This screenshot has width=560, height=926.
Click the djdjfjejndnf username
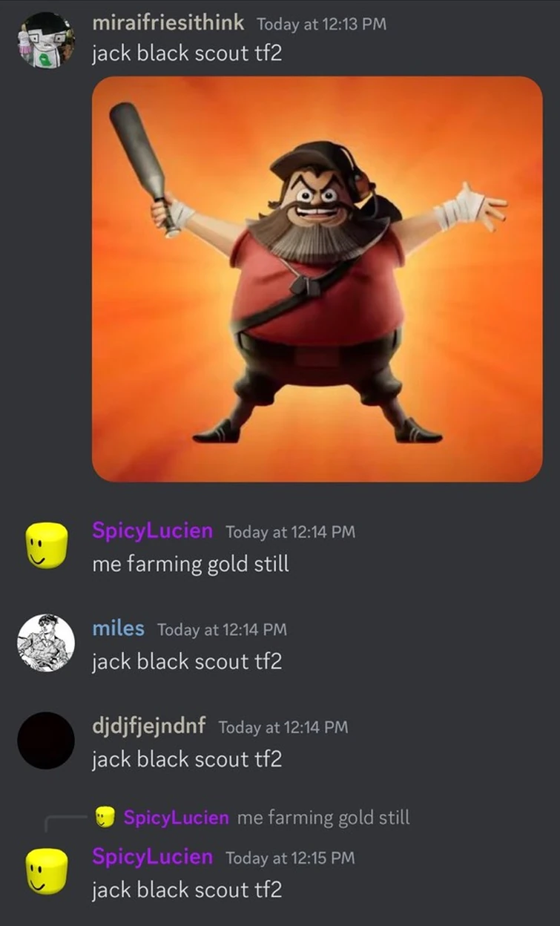(149, 726)
